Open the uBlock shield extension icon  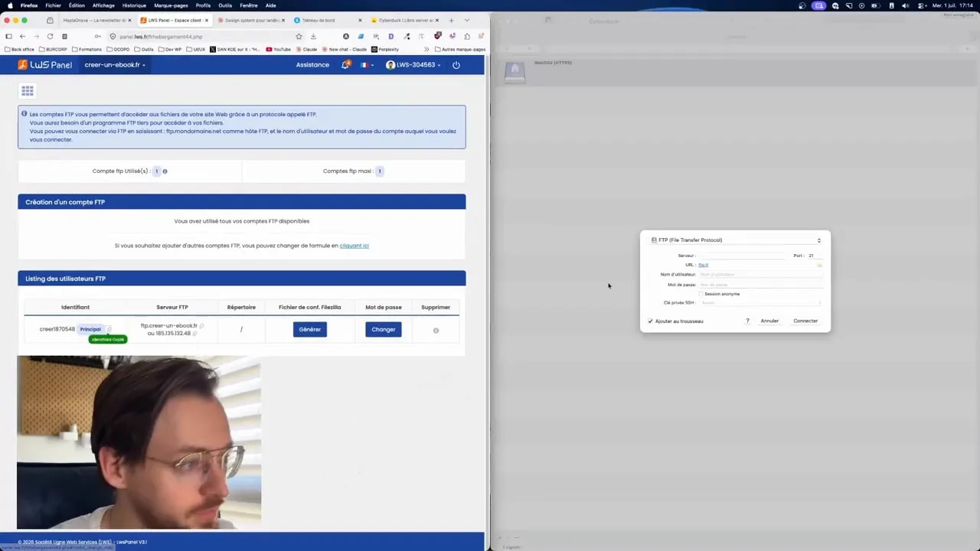437,35
